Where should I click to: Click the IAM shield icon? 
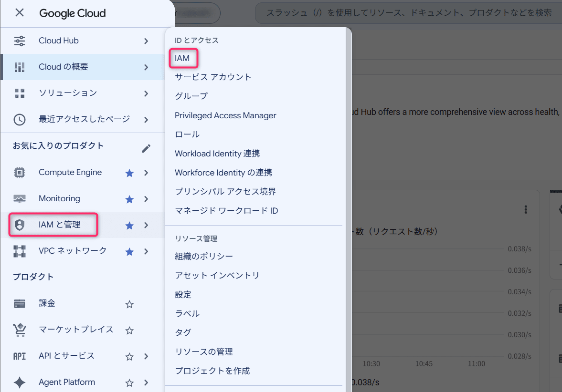click(x=20, y=225)
